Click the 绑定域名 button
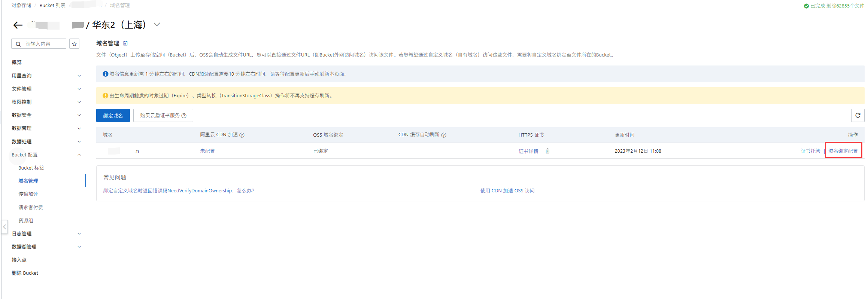Screen dimensions: 868x299 (x=113, y=116)
